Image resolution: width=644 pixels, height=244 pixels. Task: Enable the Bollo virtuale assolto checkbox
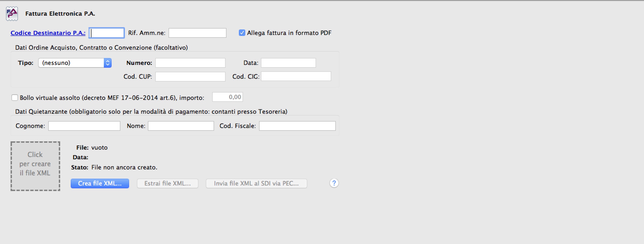click(15, 98)
